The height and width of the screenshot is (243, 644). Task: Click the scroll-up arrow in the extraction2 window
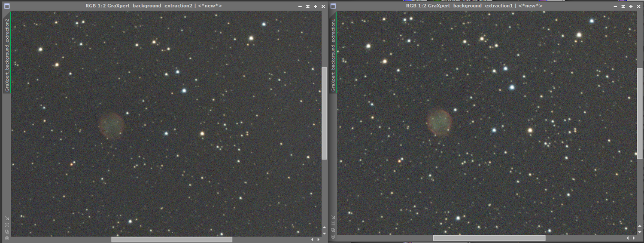click(x=324, y=228)
